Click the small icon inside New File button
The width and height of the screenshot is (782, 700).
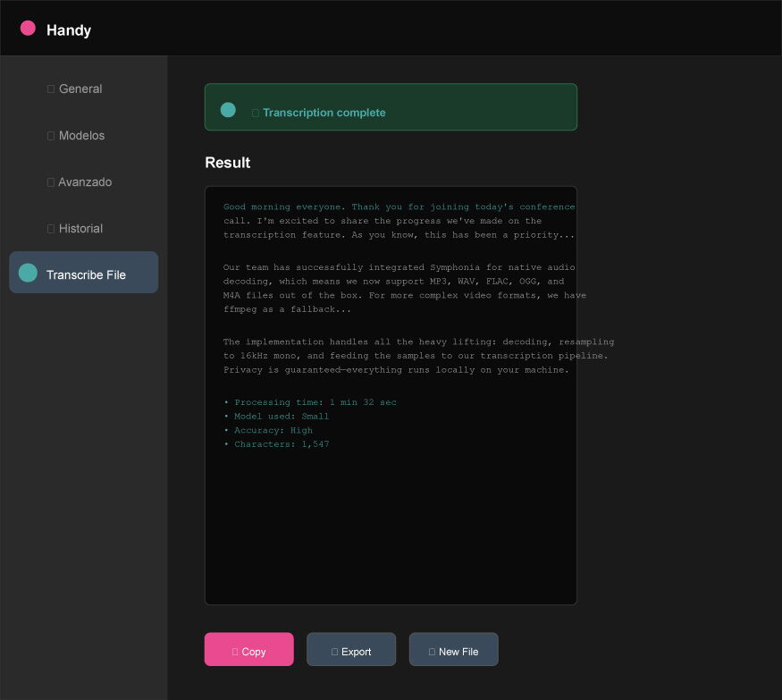pos(432,652)
